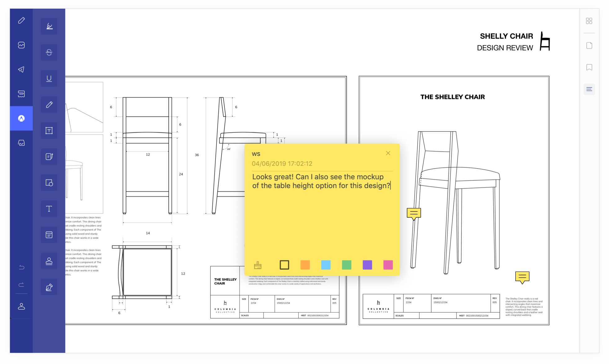Change the note color to orange
This screenshot has height=364, width=609.
tap(305, 264)
